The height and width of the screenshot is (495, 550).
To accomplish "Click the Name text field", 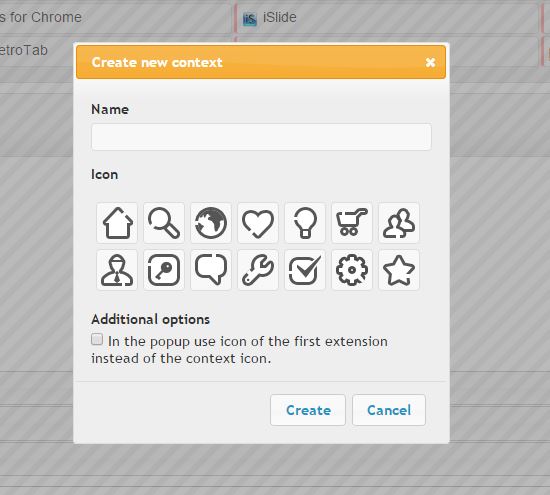I will (x=261, y=137).
